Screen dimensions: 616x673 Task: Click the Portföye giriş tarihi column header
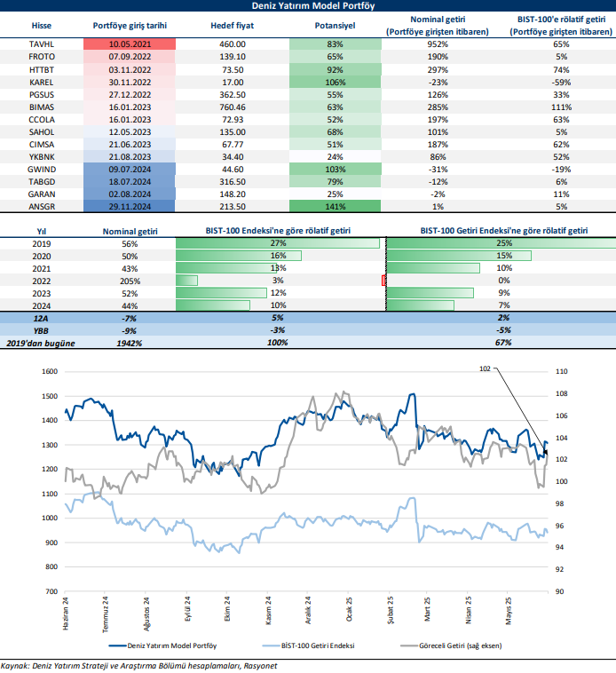(130, 26)
